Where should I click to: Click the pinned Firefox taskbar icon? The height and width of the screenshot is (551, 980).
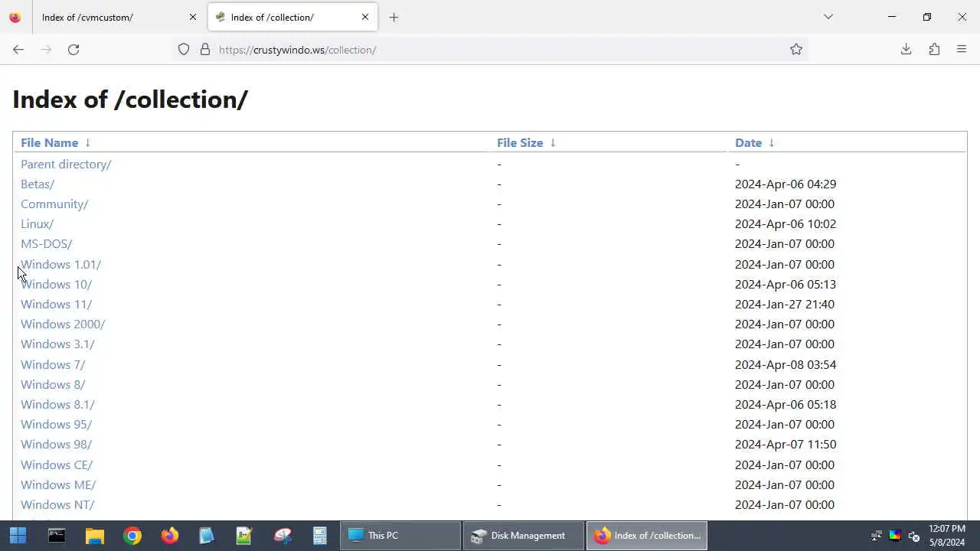click(170, 536)
